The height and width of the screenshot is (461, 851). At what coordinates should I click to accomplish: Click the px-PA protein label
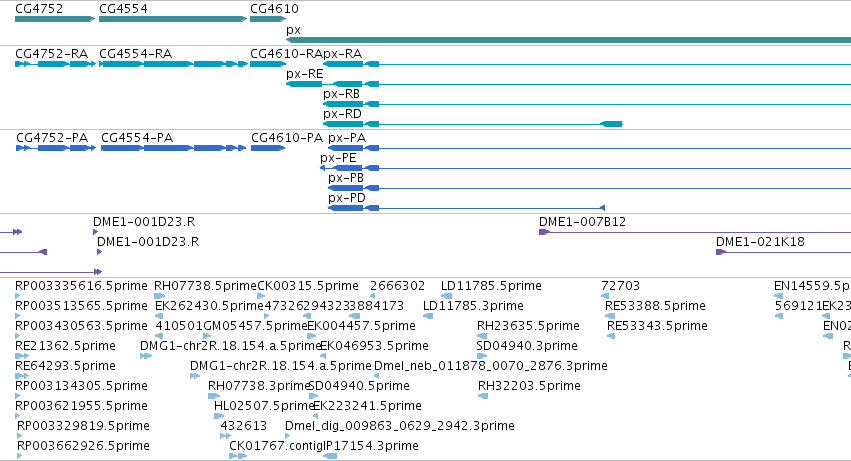pos(347,138)
